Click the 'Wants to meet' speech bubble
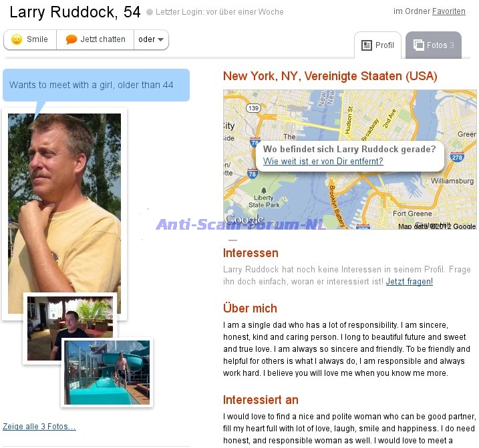The image size is (479, 448). click(96, 85)
